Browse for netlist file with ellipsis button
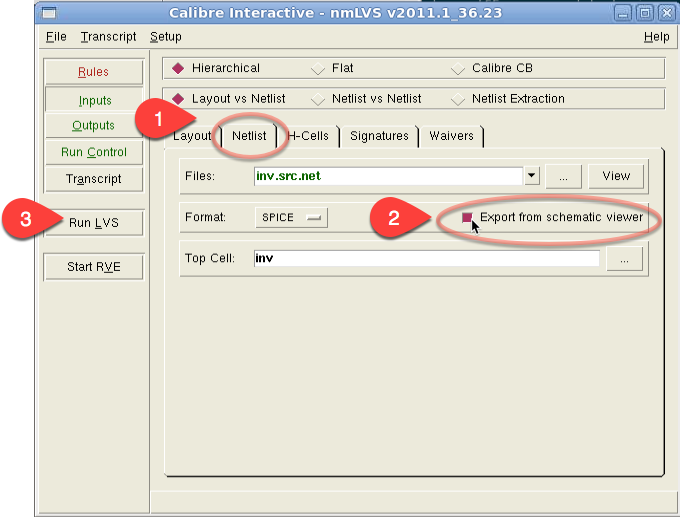This screenshot has width=680, height=517. (x=564, y=176)
